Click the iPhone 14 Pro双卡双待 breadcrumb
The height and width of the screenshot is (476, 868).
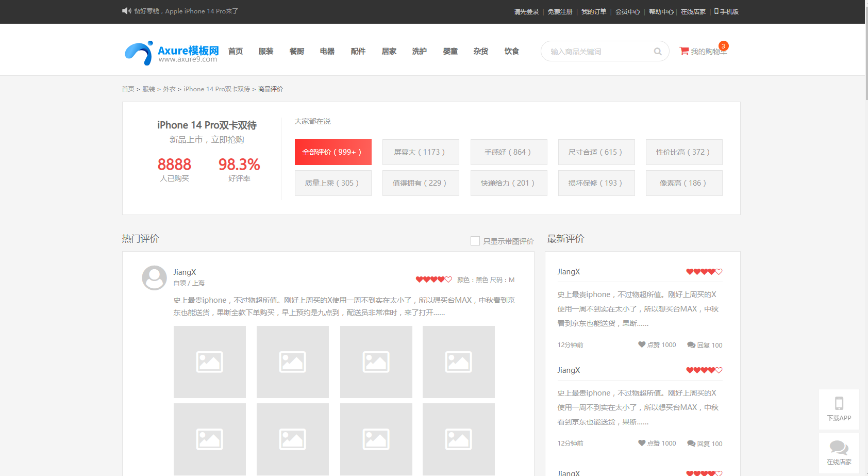pyautogui.click(x=216, y=89)
